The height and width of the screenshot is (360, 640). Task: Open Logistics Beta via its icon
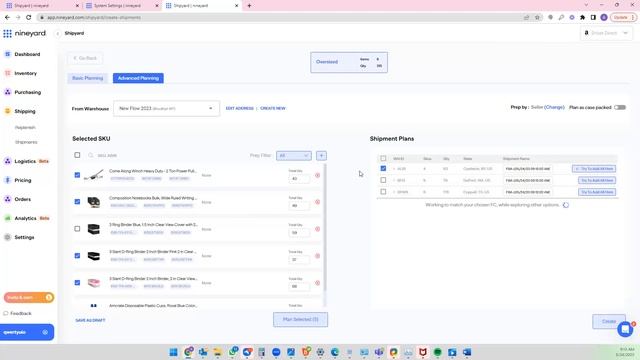pos(7,161)
